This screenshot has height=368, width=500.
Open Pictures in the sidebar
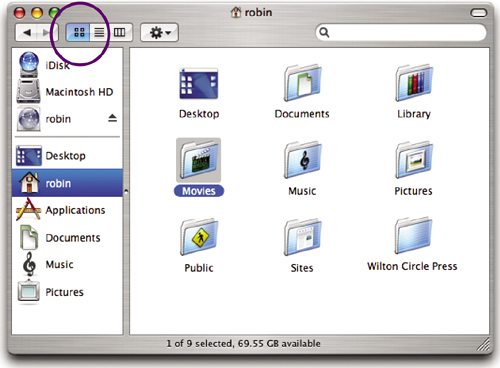pos(67,292)
